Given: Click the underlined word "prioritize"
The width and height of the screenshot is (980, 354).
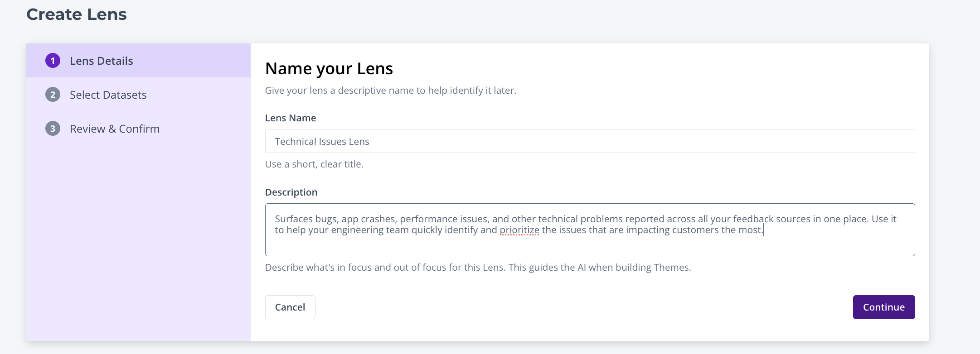Looking at the screenshot, I should click(519, 230).
